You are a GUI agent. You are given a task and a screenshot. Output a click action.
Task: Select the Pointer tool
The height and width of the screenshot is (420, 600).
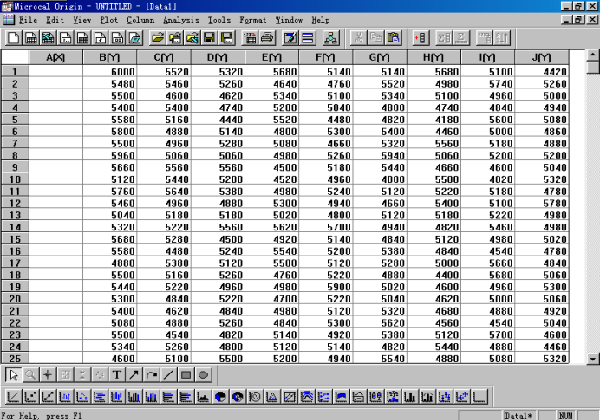(12, 375)
